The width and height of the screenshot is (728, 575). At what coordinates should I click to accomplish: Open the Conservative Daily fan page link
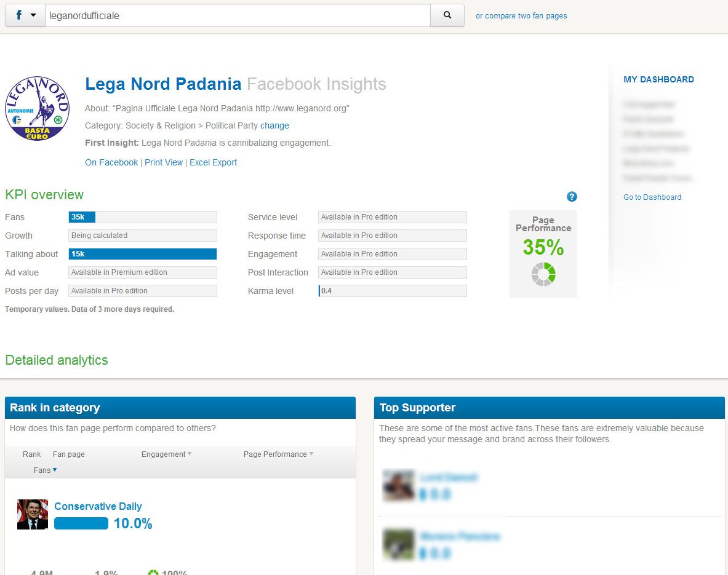point(98,506)
